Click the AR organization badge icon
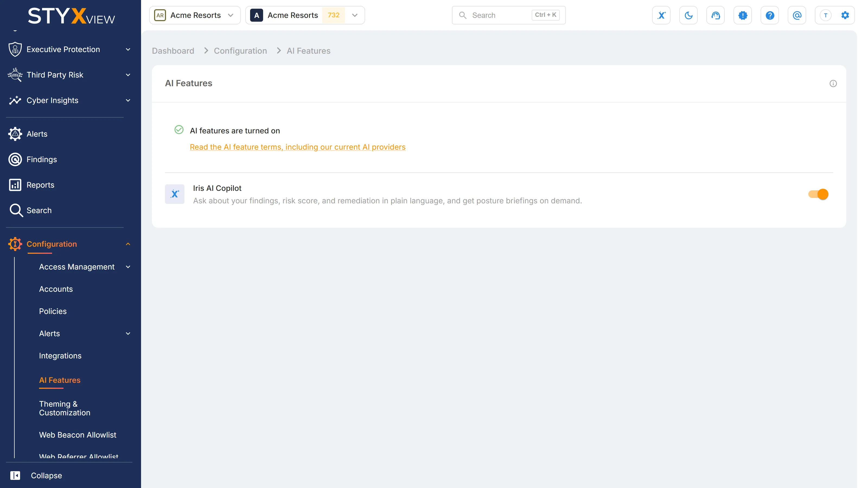The width and height of the screenshot is (868, 488). pyautogui.click(x=160, y=15)
